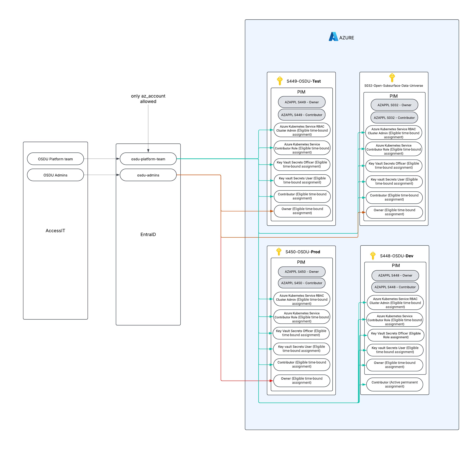
Task: Select the 'only az_account allowed' note
Action: tap(148, 99)
